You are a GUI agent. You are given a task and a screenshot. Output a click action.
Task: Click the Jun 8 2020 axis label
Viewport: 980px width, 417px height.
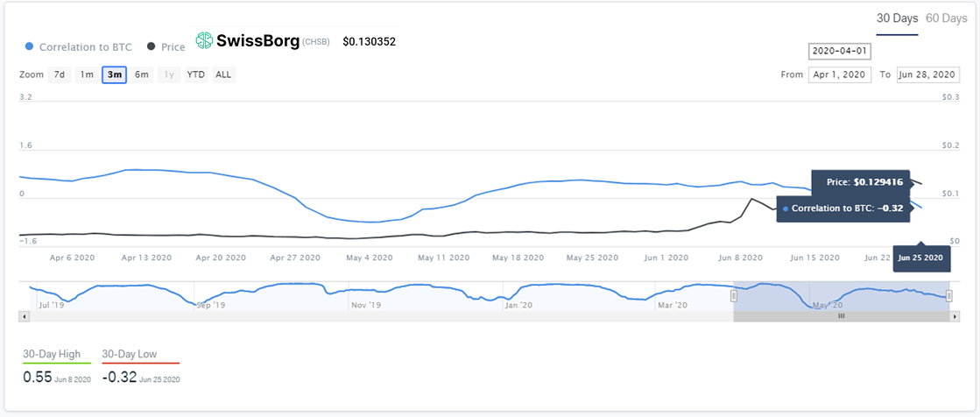(741, 258)
